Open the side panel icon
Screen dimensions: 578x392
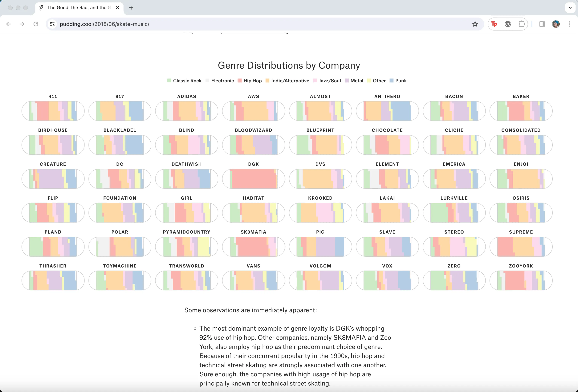tap(542, 24)
